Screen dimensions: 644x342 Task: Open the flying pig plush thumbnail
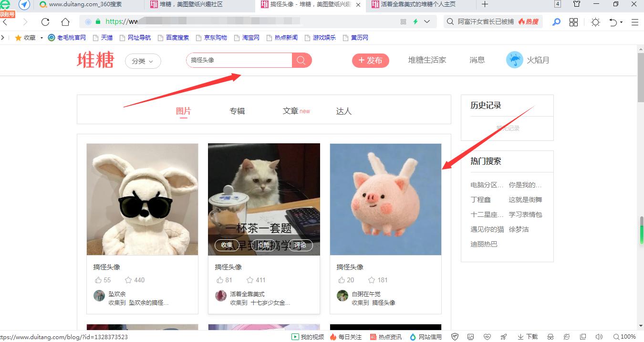[385, 199]
